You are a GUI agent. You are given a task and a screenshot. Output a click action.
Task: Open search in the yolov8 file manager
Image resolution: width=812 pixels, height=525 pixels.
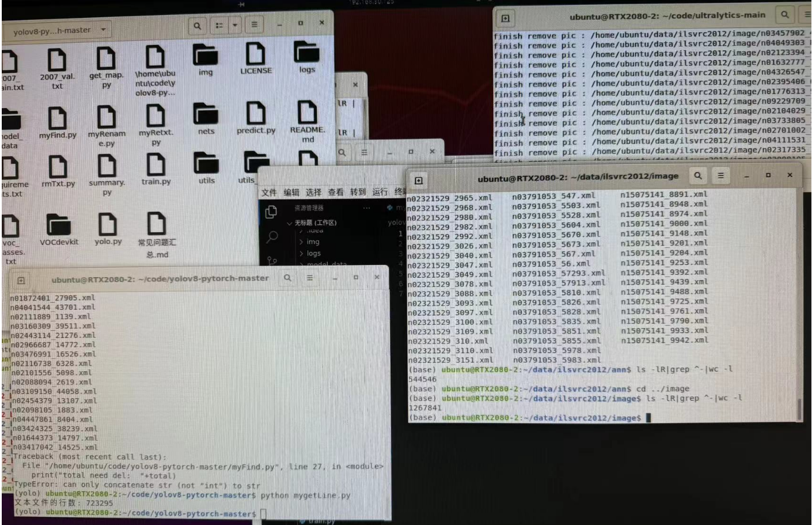coord(197,26)
